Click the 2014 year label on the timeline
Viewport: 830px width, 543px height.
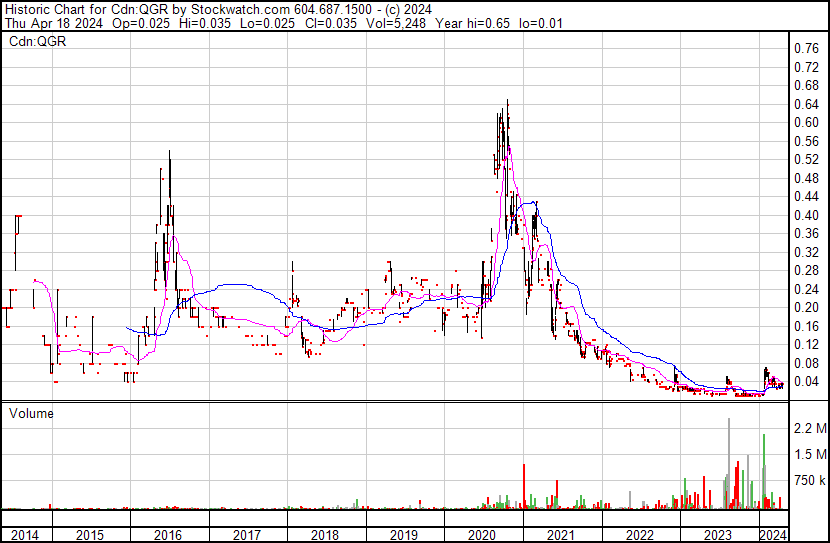pyautogui.click(x=24, y=535)
